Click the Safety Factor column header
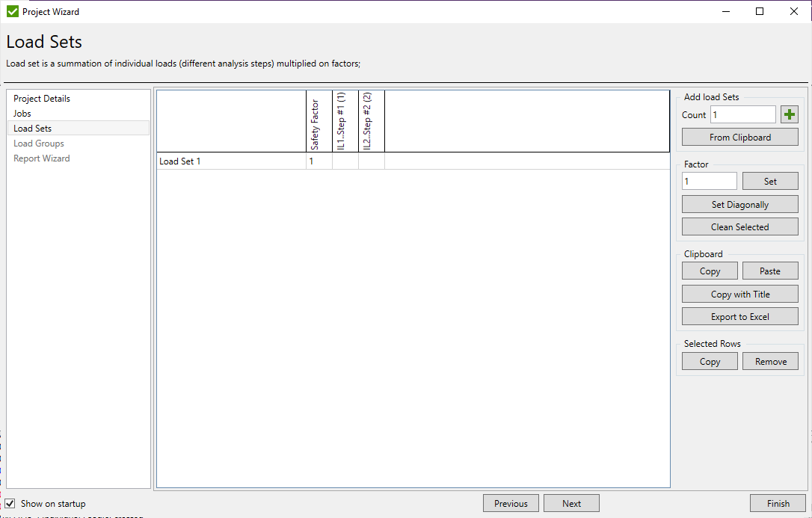 319,122
